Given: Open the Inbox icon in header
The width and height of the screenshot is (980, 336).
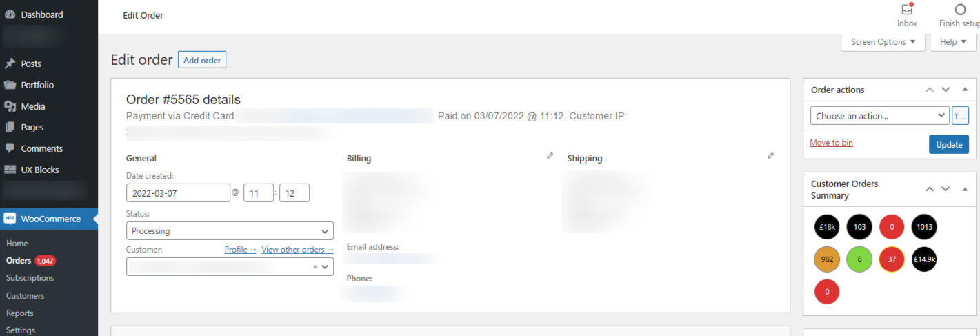Looking at the screenshot, I should (x=907, y=10).
